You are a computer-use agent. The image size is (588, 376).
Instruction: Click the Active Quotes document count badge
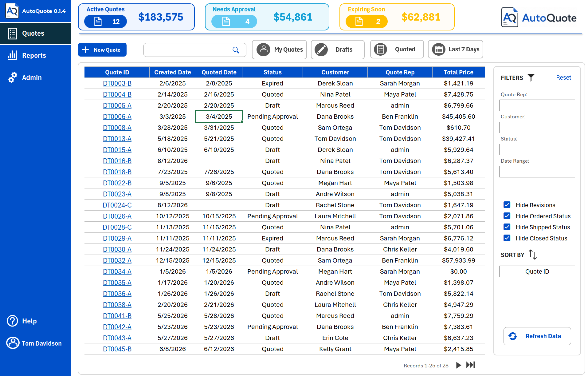pos(106,22)
